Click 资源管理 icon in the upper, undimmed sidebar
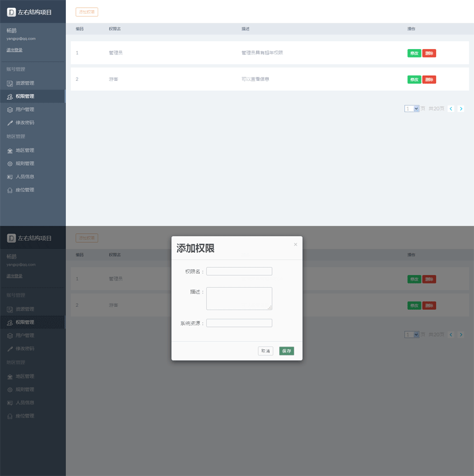The width and height of the screenshot is (474, 476). coord(9,83)
